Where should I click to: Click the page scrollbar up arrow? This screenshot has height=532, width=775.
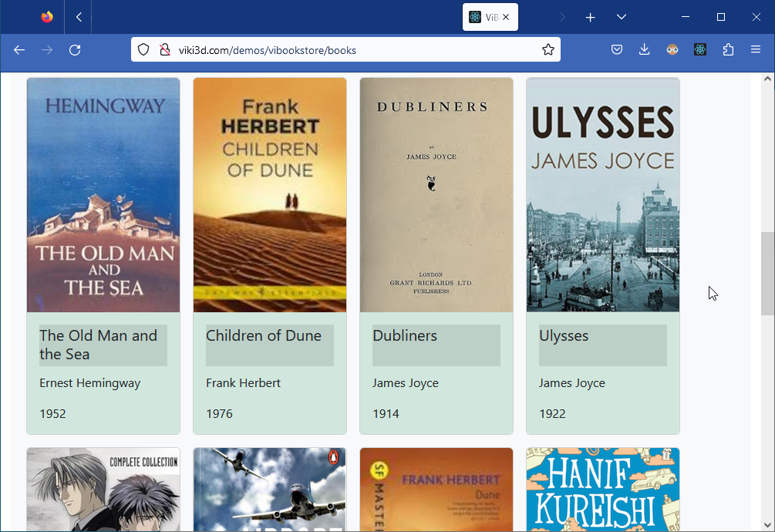(767, 79)
